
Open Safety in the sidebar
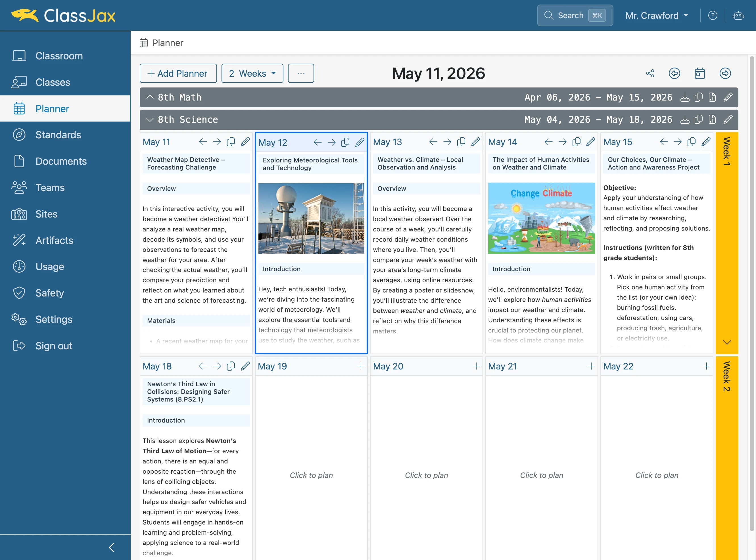(65, 293)
